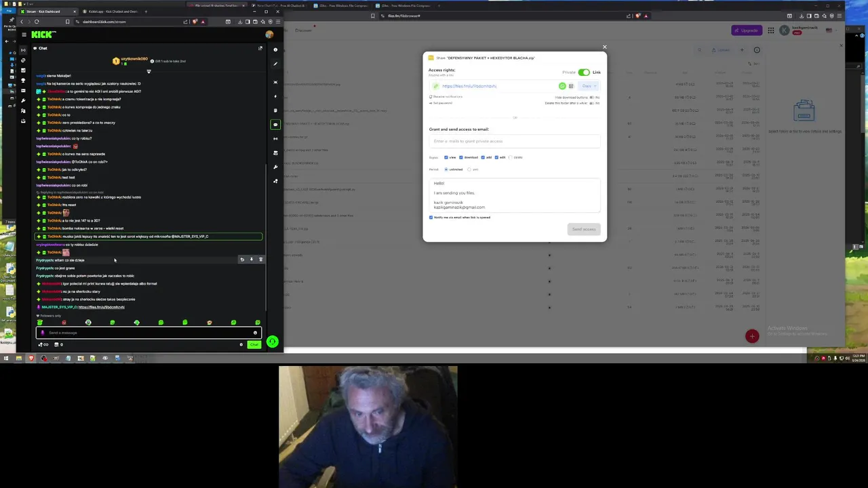868x488 pixels.
Task: Open the Windows Start menu
Action: coord(6,358)
